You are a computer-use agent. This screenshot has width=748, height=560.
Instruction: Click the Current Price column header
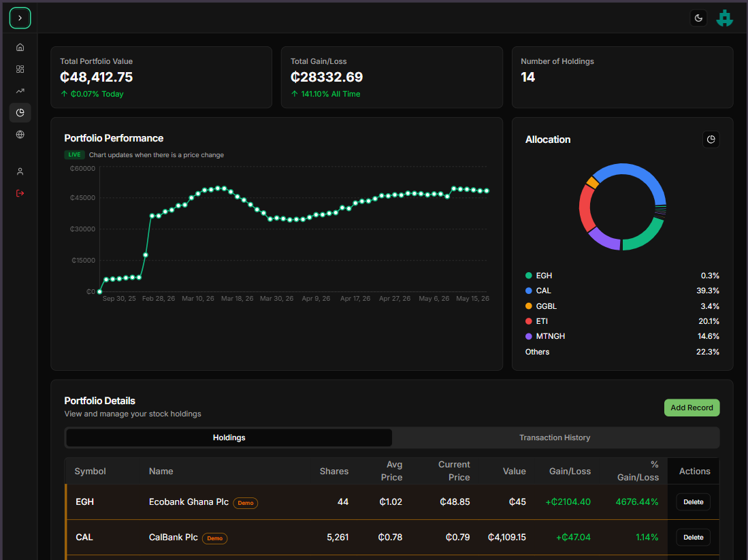click(x=454, y=471)
